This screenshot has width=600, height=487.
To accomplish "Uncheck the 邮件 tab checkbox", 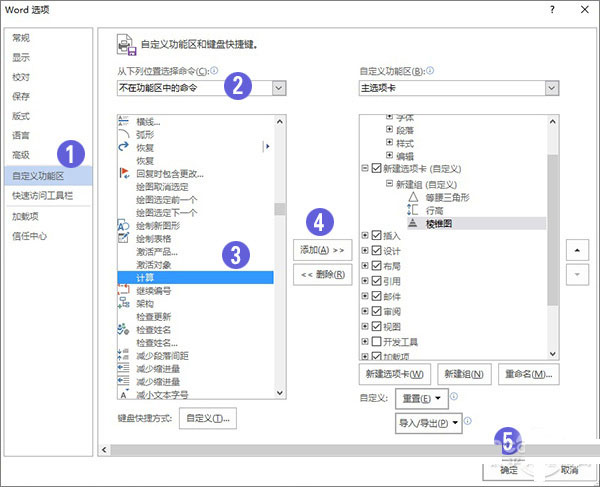I will point(377,295).
